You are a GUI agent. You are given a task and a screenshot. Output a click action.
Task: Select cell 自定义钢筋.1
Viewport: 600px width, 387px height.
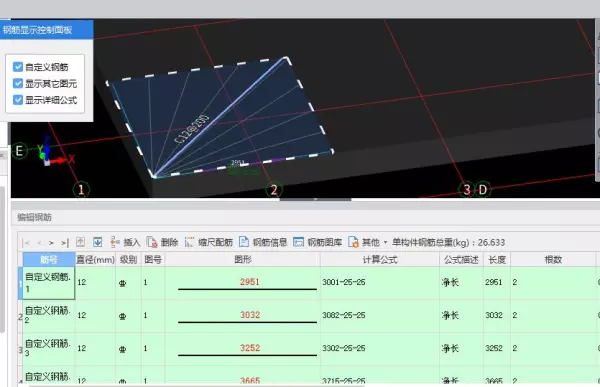coord(49,283)
